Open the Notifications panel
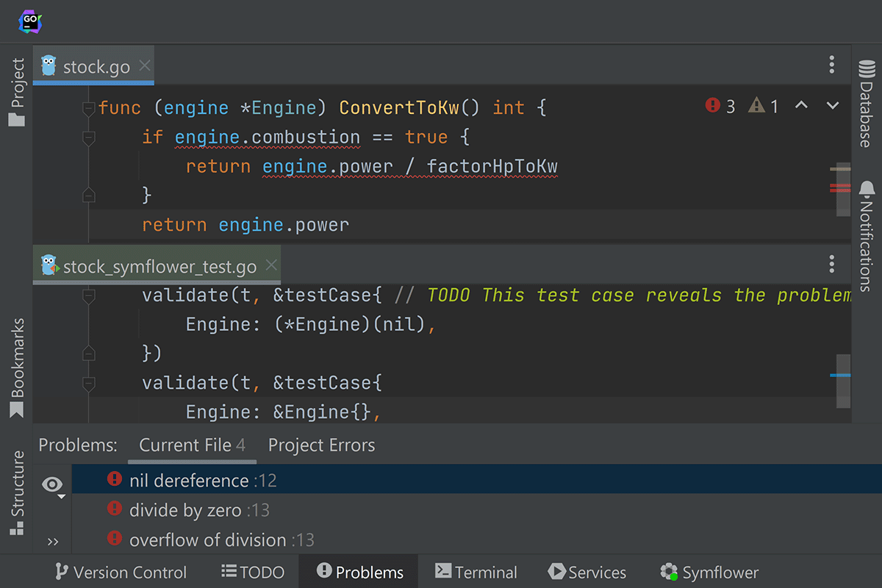 pyautogui.click(x=867, y=236)
